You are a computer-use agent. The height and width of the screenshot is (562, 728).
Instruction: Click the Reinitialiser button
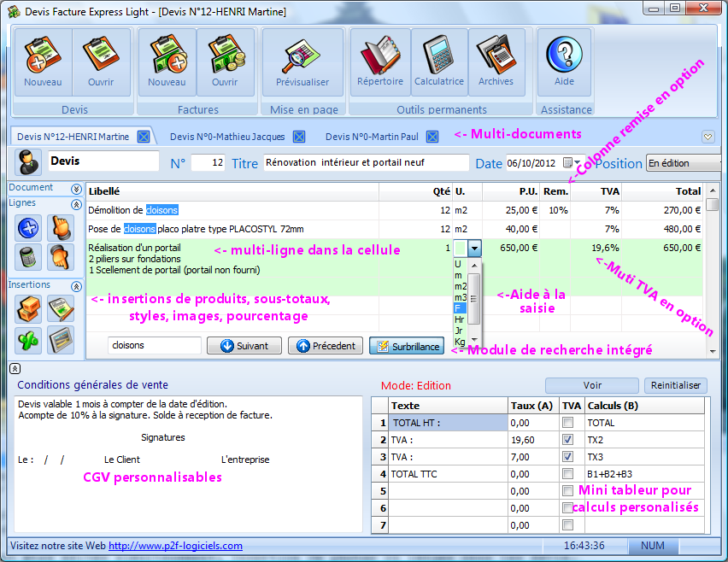[676, 385]
